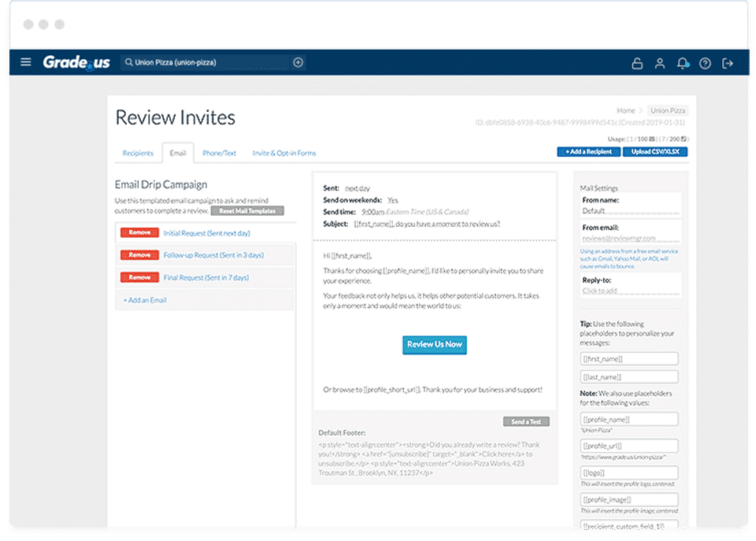Click Add an Email link
756x541 pixels.
click(x=145, y=300)
